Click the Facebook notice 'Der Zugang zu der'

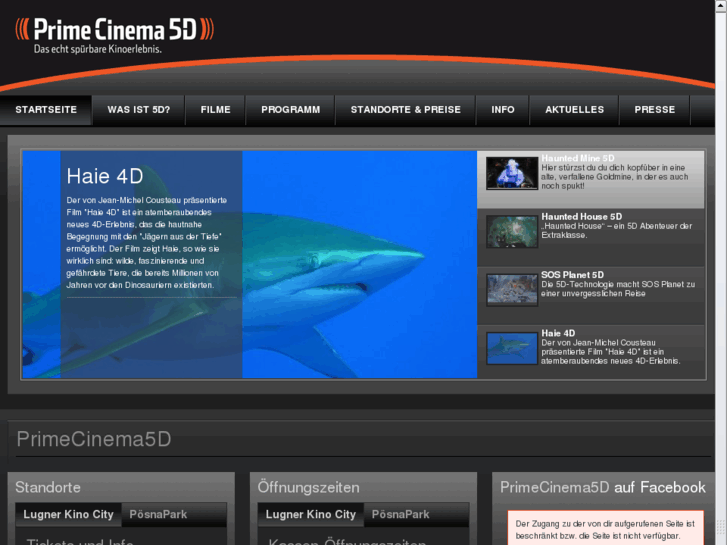point(605,530)
